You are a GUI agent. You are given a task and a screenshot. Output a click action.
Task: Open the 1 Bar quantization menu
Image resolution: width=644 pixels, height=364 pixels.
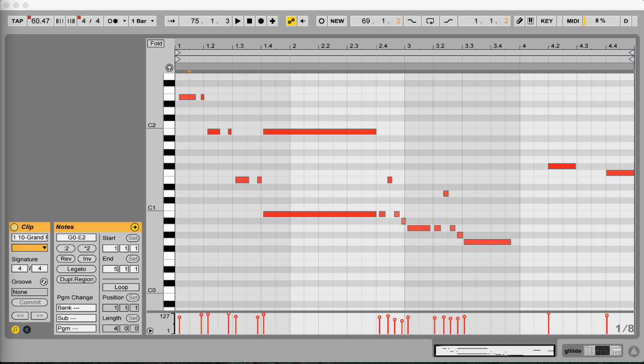click(x=143, y=21)
